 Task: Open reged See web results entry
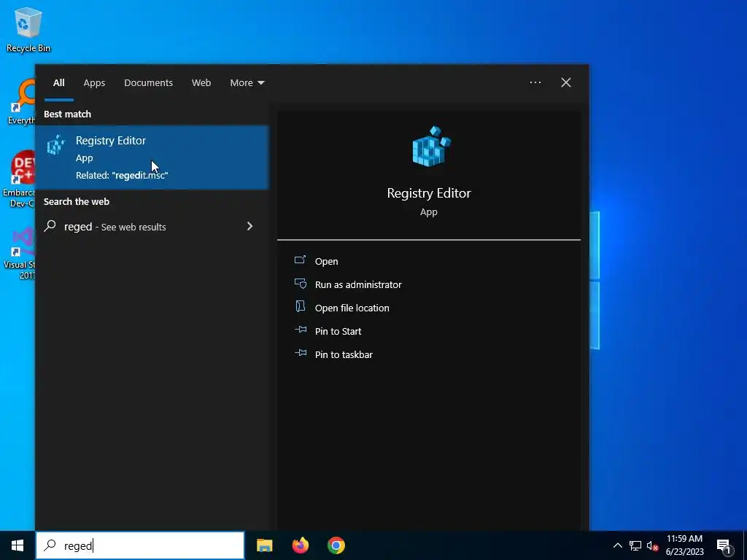(152, 227)
